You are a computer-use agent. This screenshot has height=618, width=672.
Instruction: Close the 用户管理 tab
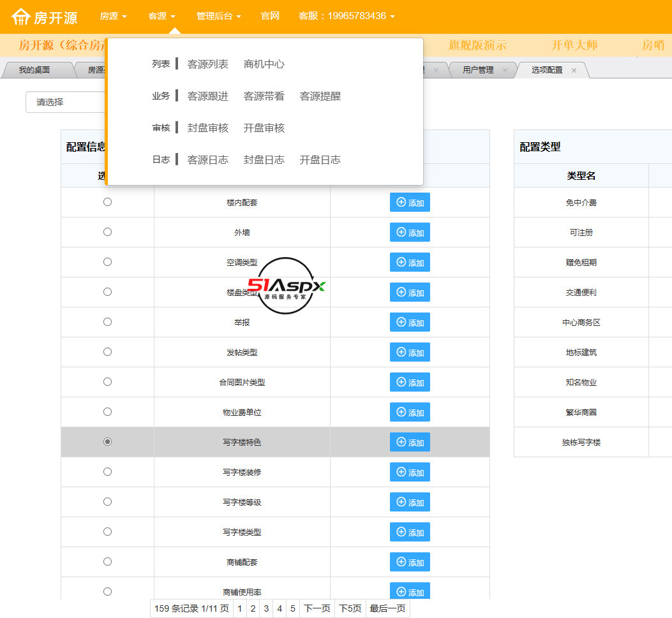coord(505,70)
